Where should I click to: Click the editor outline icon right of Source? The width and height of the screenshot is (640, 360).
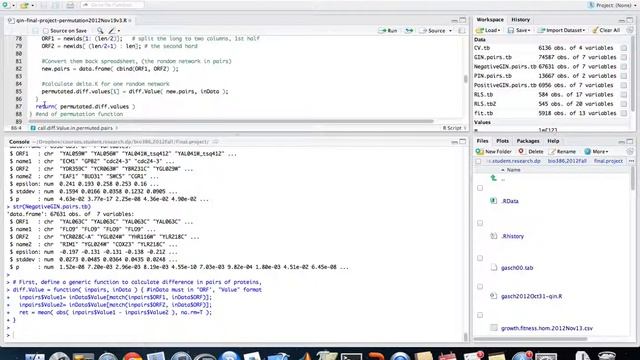462,31
